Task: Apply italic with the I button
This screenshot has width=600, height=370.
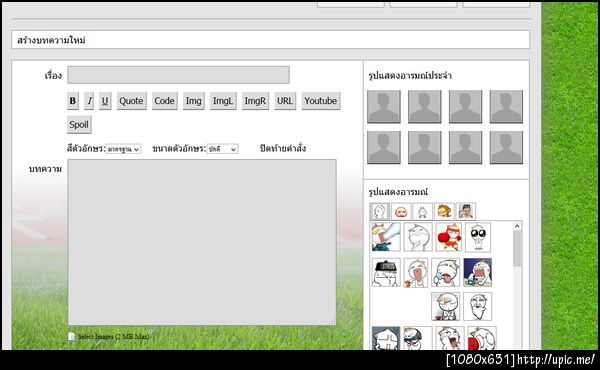Action: (x=89, y=101)
